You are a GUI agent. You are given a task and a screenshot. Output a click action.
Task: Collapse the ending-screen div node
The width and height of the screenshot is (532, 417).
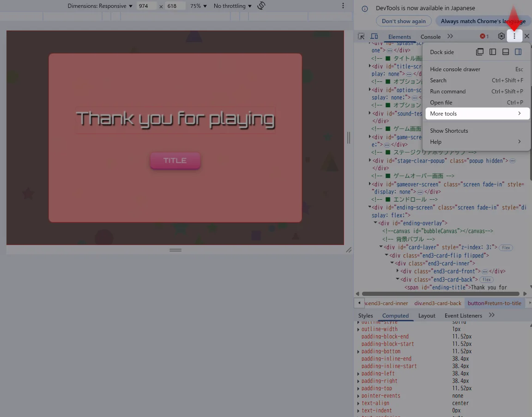pyautogui.click(x=370, y=208)
